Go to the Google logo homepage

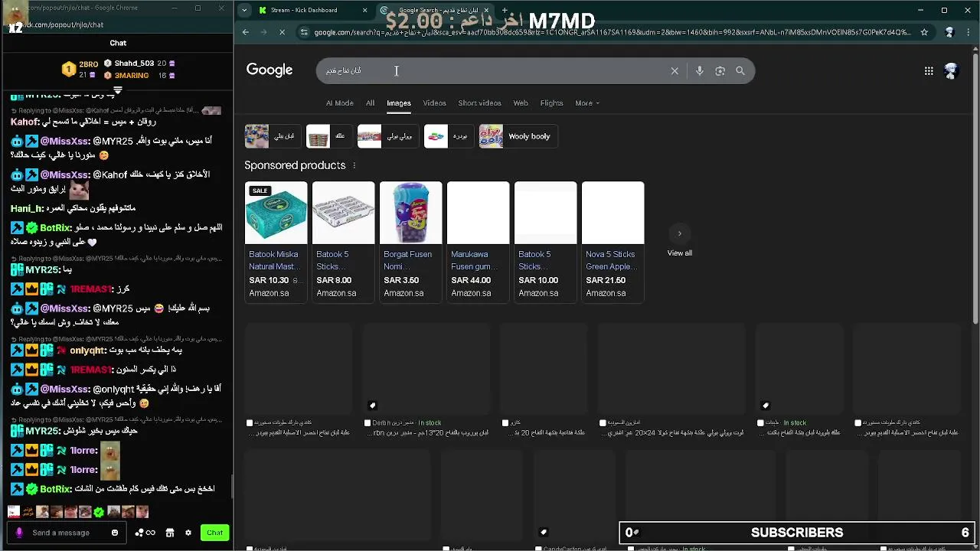[x=269, y=70]
